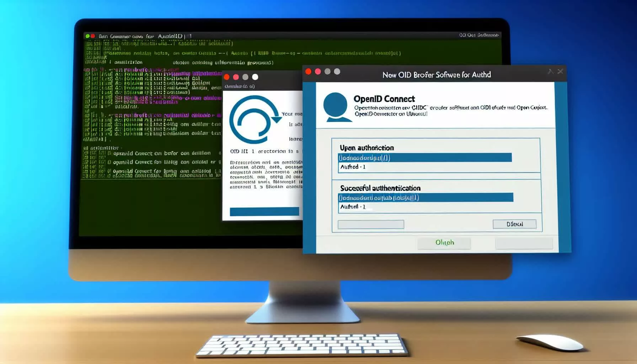This screenshot has height=364, width=637.
Task: Click the terminal's top-right Software label
Action: (478, 35)
